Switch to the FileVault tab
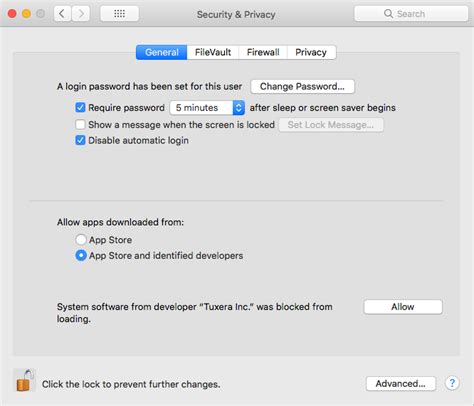The image size is (474, 406). pyautogui.click(x=213, y=52)
